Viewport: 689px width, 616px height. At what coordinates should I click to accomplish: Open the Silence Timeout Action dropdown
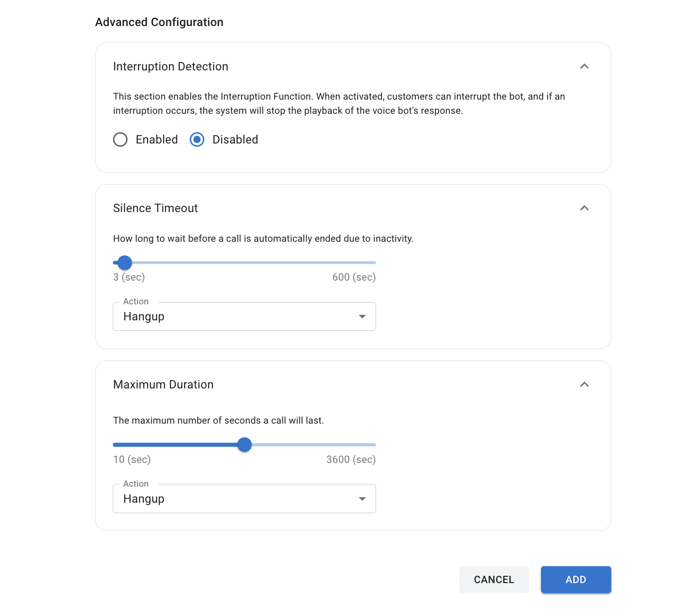(x=362, y=316)
